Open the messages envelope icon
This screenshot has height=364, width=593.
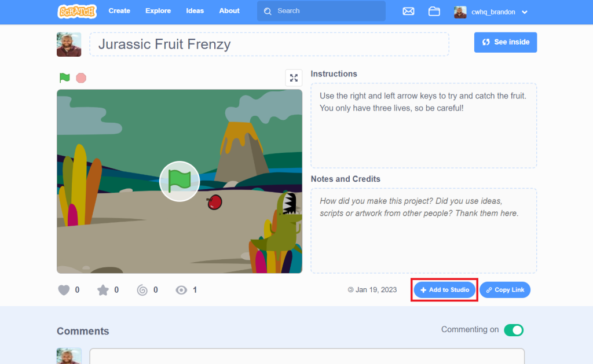(x=408, y=12)
